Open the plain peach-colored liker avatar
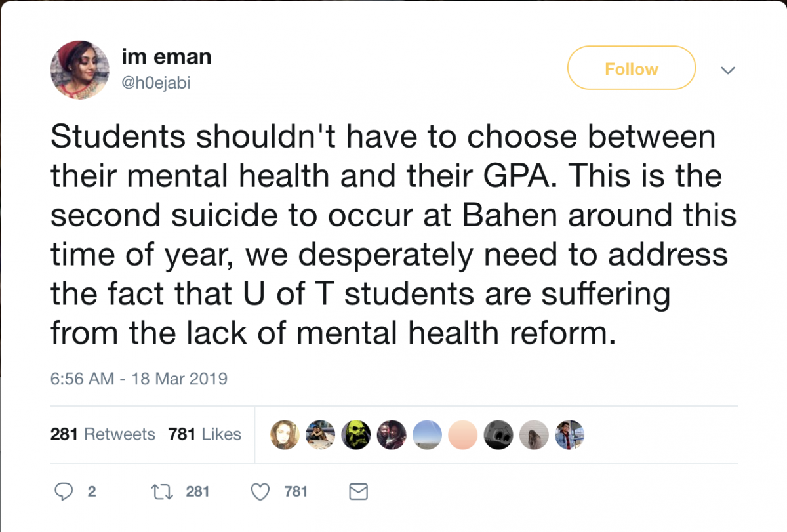787x532 pixels. tap(462, 434)
